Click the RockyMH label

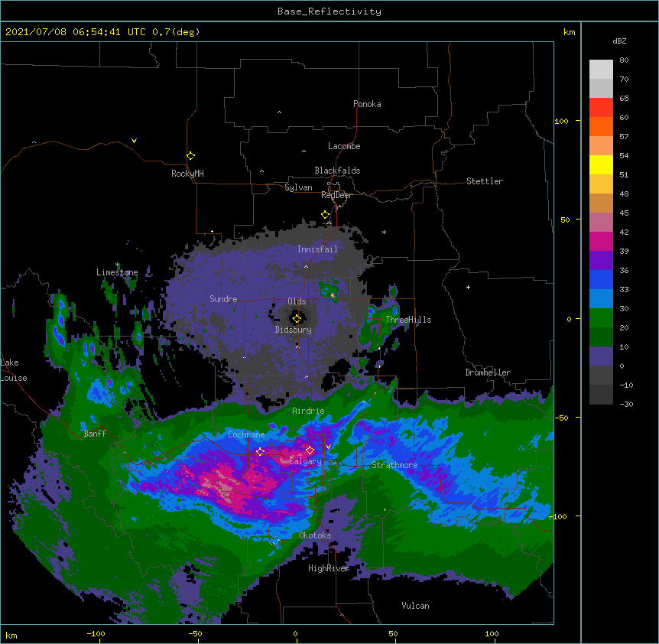click(187, 174)
